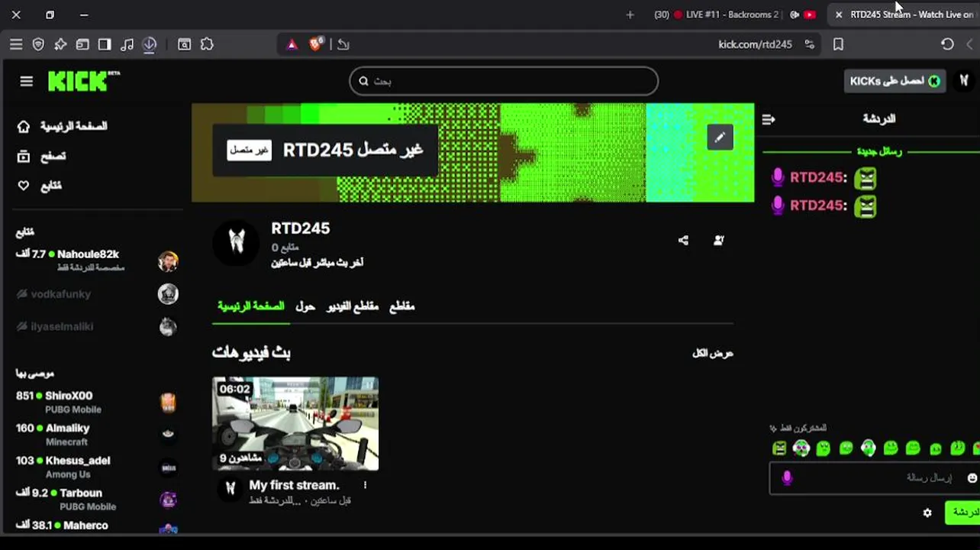The height and width of the screenshot is (550, 980).
Task: Open the profile avatar menu at top
Action: tap(964, 81)
